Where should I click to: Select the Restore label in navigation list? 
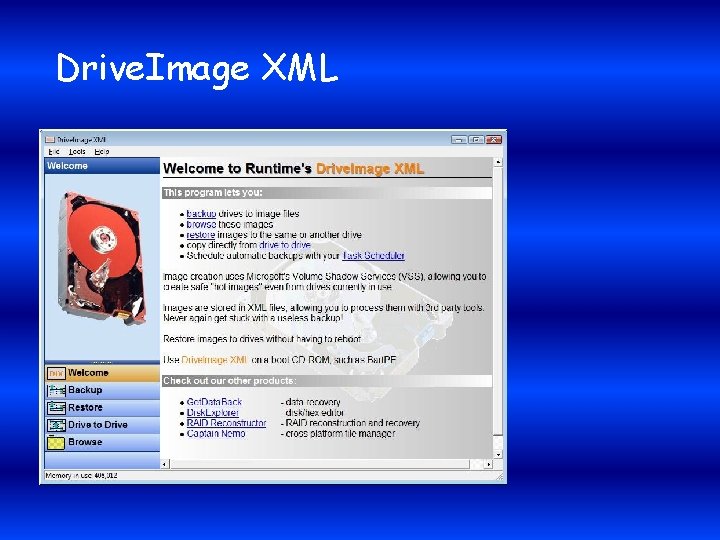point(85,407)
